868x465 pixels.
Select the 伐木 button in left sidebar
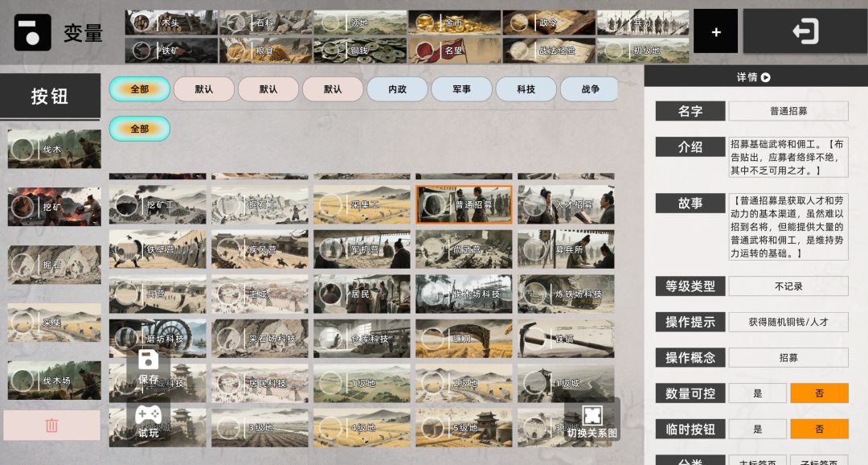click(55, 149)
